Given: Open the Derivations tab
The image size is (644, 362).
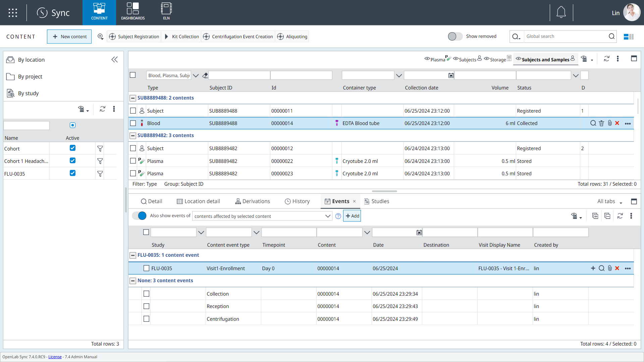Looking at the screenshot, I should pyautogui.click(x=253, y=201).
